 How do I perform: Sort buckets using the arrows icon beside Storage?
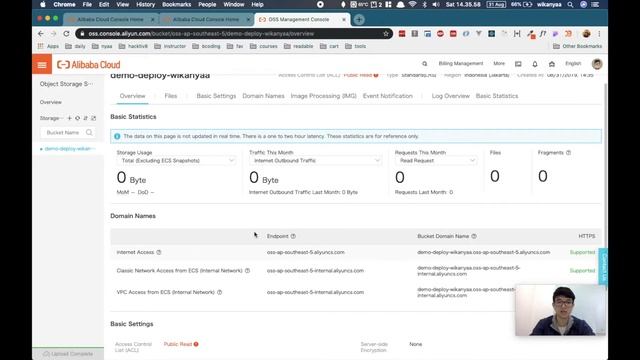point(85,118)
